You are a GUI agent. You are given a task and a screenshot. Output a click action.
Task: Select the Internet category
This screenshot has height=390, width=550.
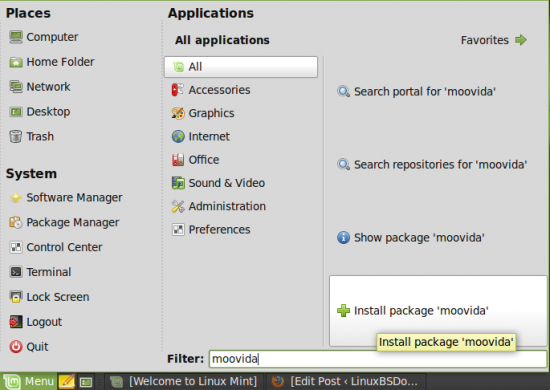201,136
